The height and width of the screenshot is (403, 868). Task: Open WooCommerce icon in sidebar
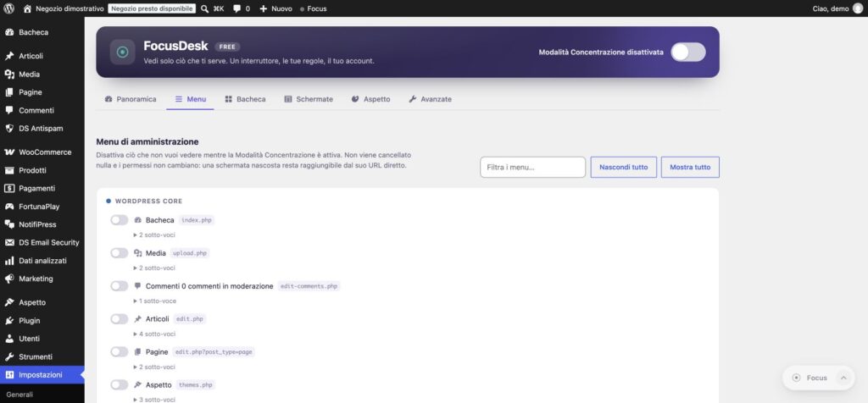pyautogui.click(x=8, y=152)
